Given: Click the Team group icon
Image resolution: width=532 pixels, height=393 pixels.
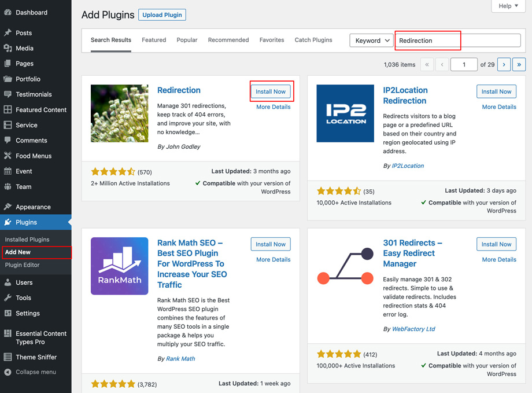Looking at the screenshot, I should tap(8, 186).
